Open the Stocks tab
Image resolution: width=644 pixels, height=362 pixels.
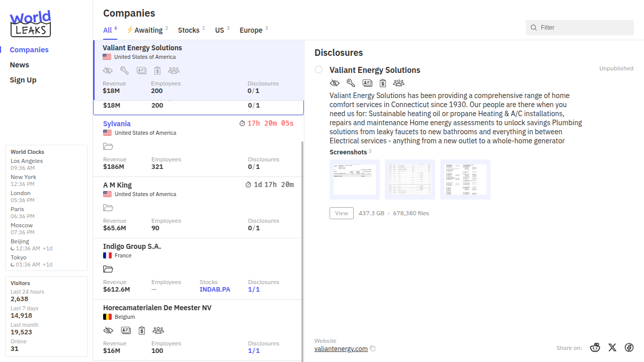pyautogui.click(x=192, y=30)
